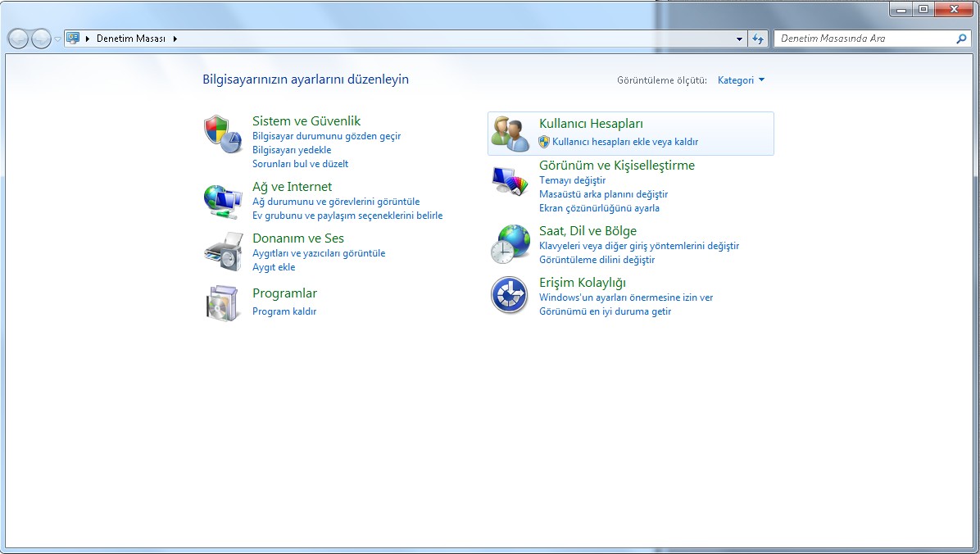980x554 pixels.
Task: Open the Kategori view dropdown
Action: (x=741, y=80)
